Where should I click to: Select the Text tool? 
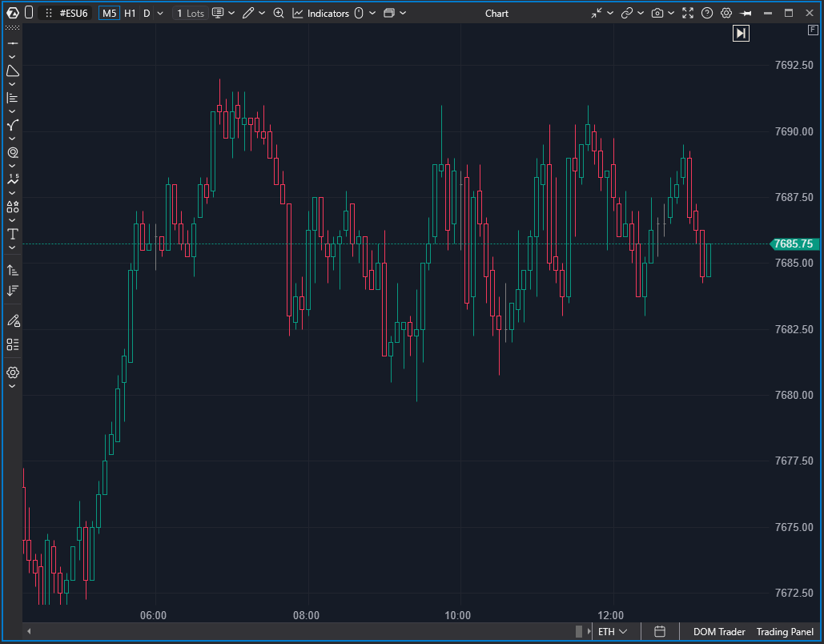13,234
